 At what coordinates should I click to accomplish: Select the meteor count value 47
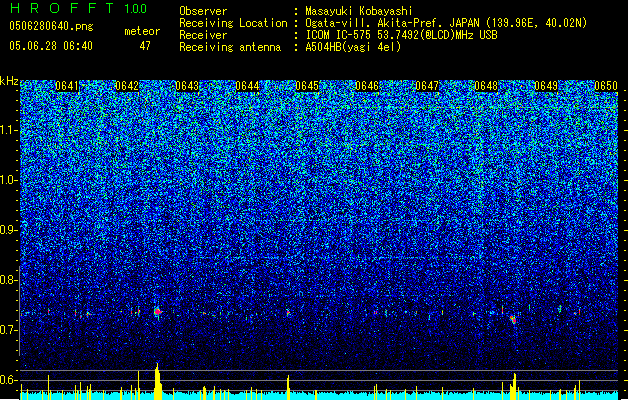pyautogui.click(x=145, y=46)
